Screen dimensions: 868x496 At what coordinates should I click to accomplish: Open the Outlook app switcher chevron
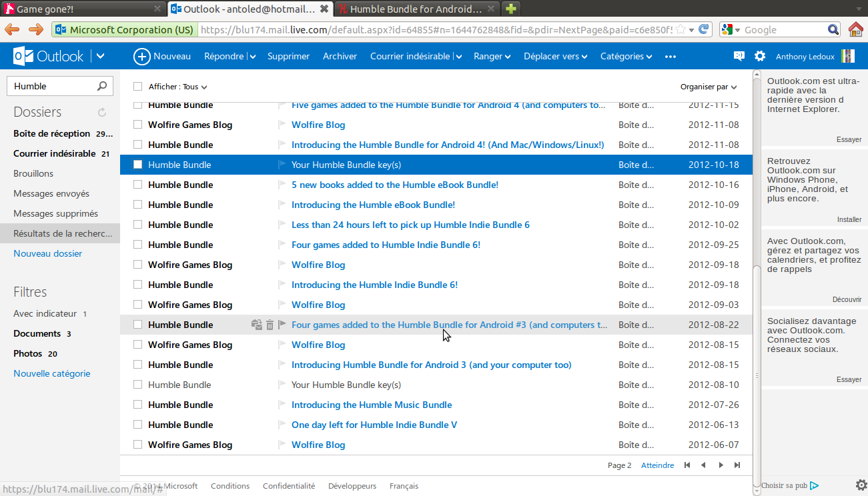tap(100, 56)
